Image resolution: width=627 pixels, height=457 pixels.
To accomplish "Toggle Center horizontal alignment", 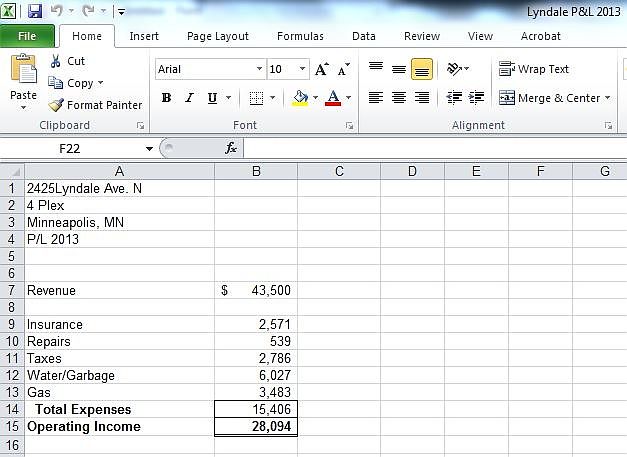I will 399,97.
